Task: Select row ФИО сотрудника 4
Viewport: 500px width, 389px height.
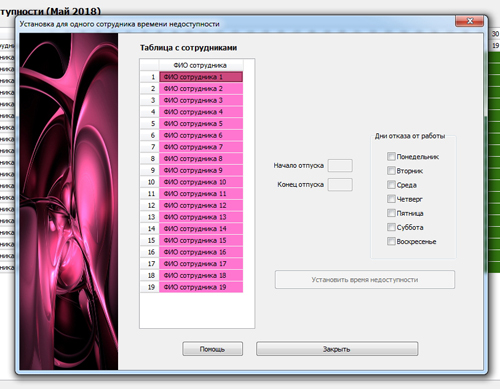Action: tap(201, 112)
